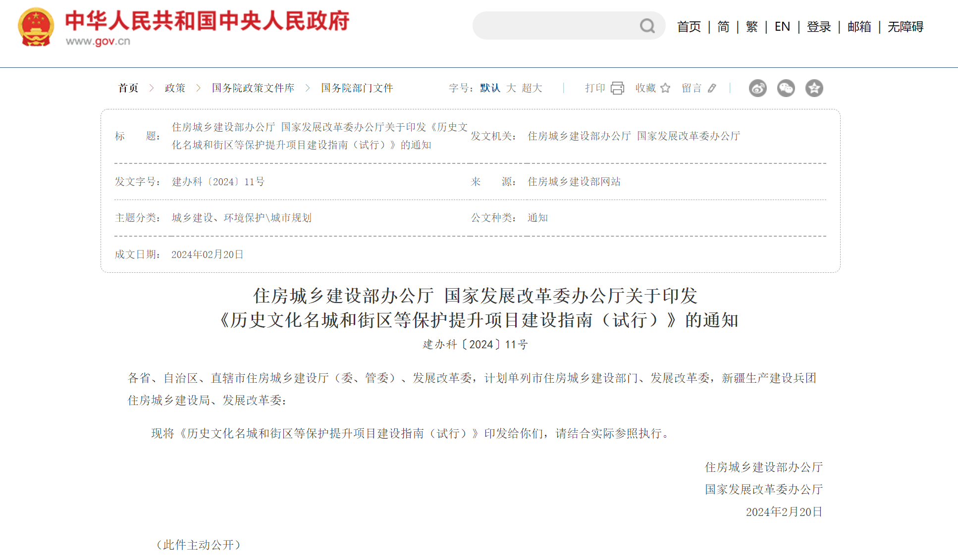Viewport: 958px width, 560px height.
Task: Click 登录 login link
Action: [x=818, y=27]
